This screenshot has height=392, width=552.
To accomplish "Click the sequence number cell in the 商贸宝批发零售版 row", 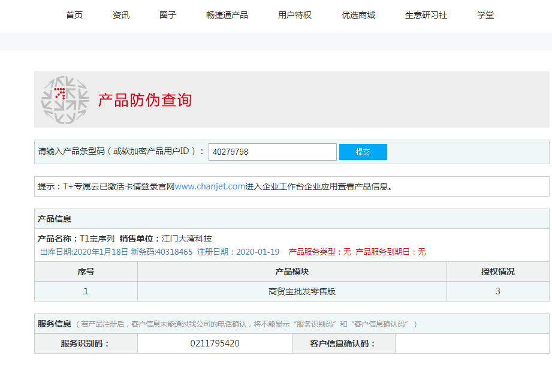I will coord(86,291).
